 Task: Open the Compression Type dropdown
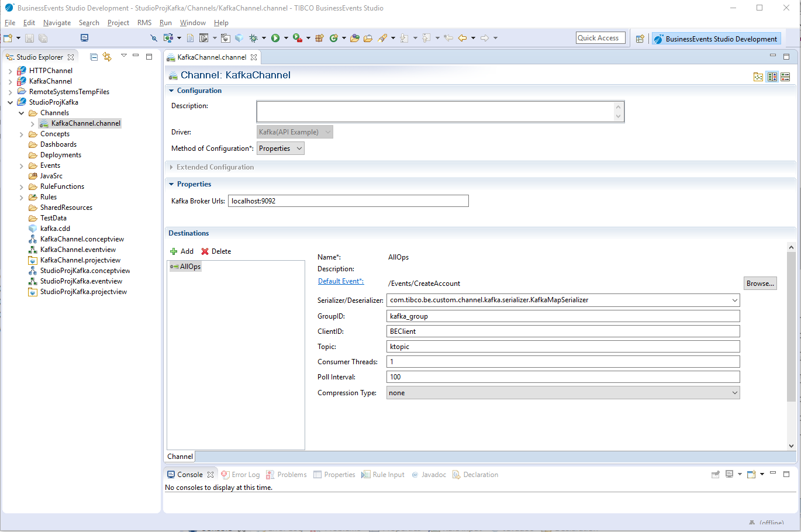562,393
